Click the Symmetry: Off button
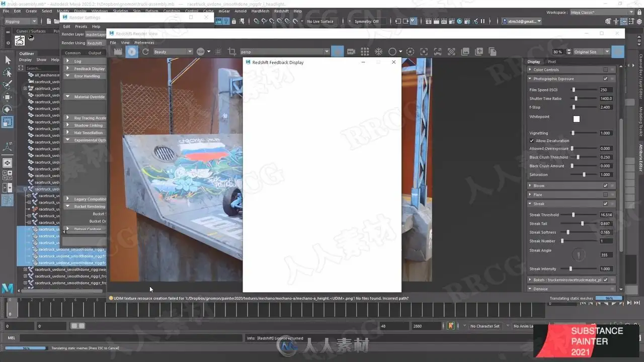644x362 pixels. 367,22
